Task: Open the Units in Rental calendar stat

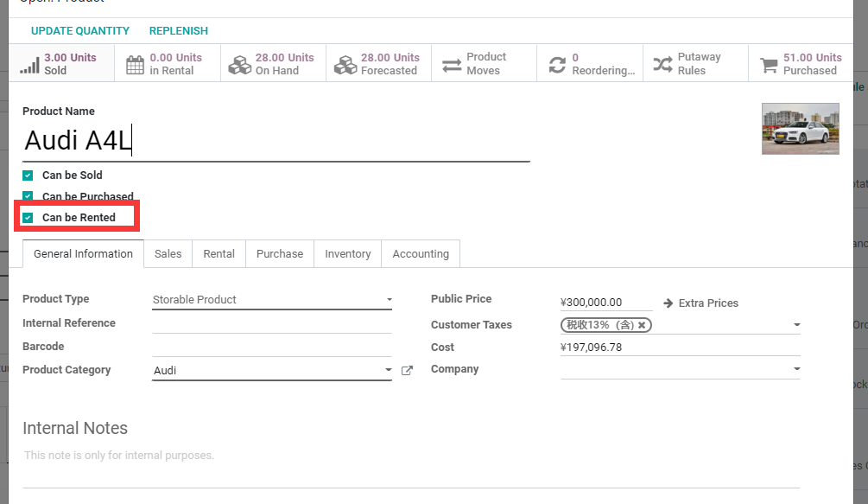Action: click(168, 64)
